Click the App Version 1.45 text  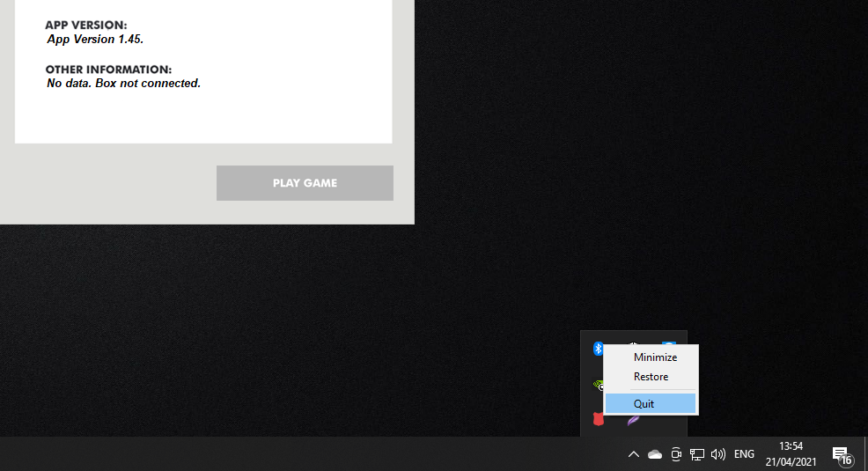95,40
